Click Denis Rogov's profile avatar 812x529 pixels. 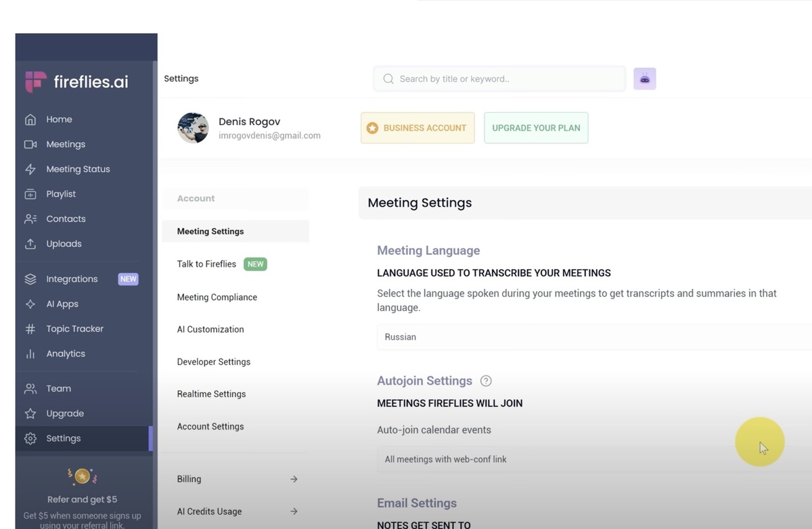(x=193, y=128)
